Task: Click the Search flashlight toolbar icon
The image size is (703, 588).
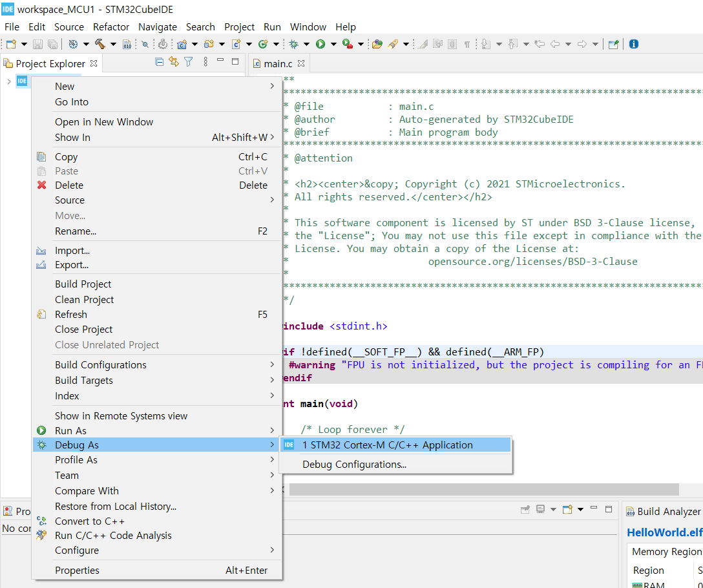Action: pos(393,44)
